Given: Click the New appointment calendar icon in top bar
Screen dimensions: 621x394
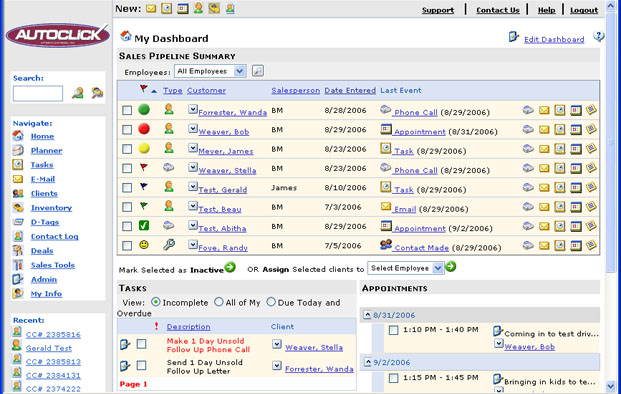Looking at the screenshot, I should coord(183,8).
